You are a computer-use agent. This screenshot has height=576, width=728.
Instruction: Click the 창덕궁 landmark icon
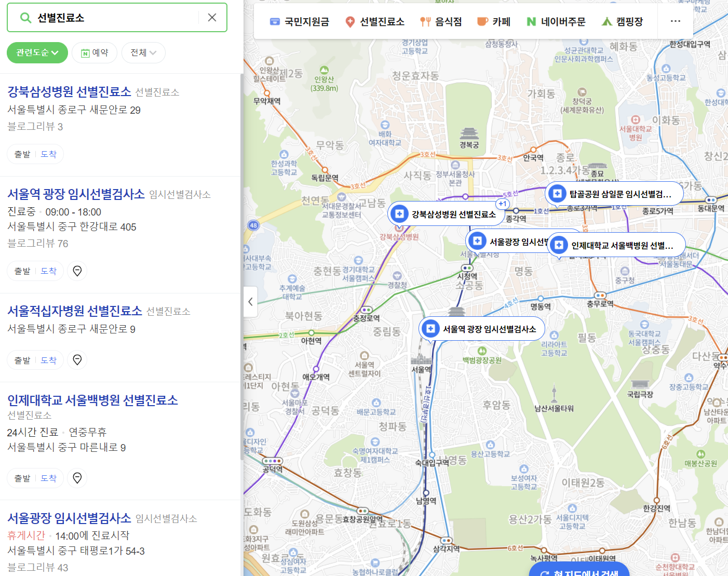[x=582, y=92]
